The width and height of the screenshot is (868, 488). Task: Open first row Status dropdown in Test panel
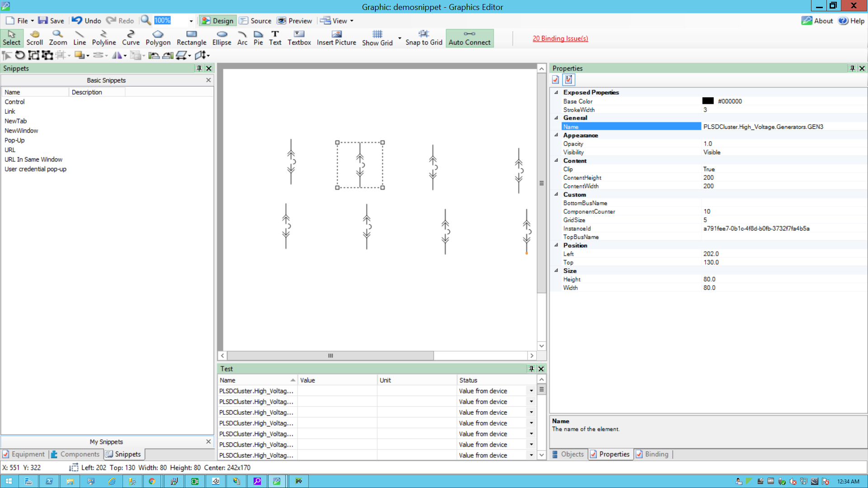pyautogui.click(x=531, y=391)
